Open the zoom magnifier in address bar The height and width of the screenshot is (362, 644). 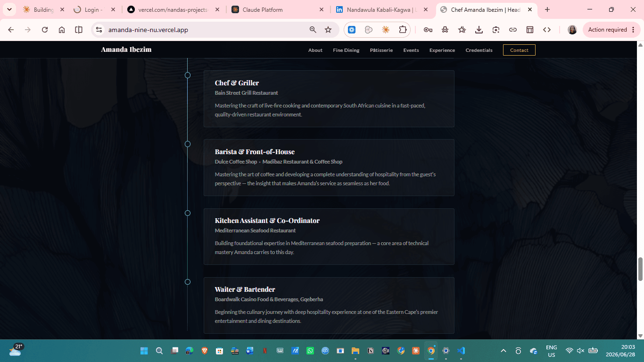[x=313, y=30]
